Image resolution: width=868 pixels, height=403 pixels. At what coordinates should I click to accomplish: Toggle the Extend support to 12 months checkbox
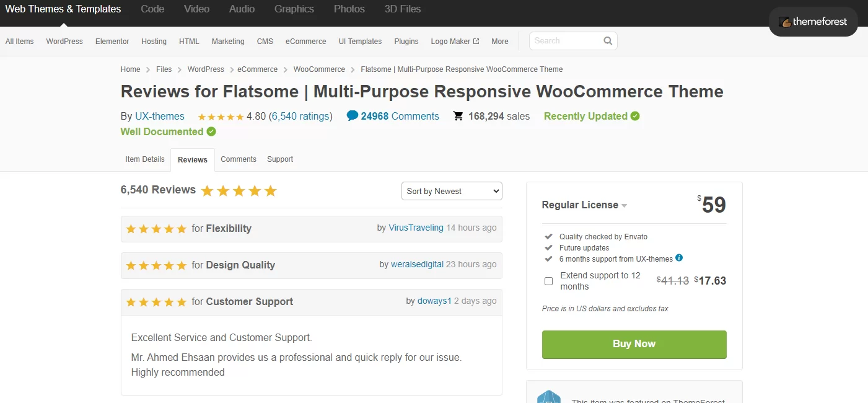click(x=548, y=281)
